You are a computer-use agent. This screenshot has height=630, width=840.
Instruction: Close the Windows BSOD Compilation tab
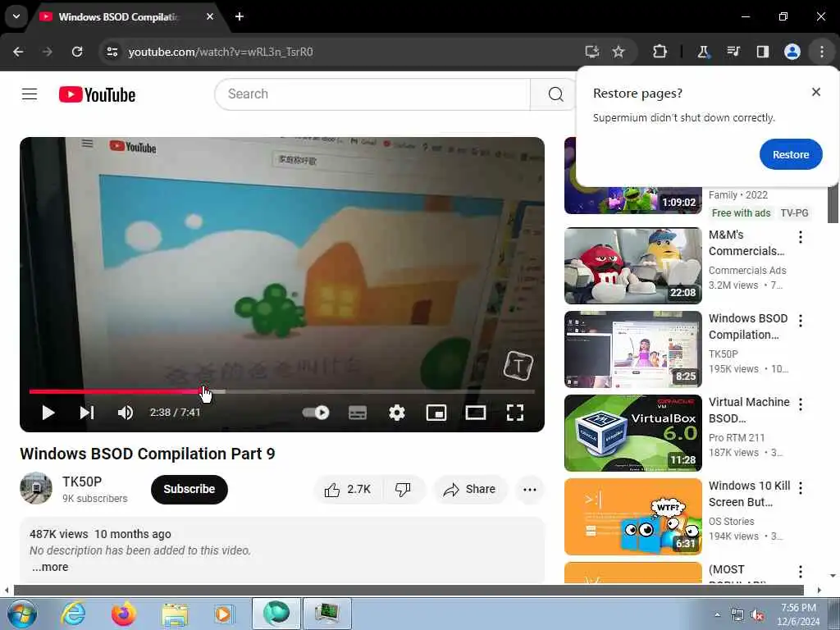point(210,16)
